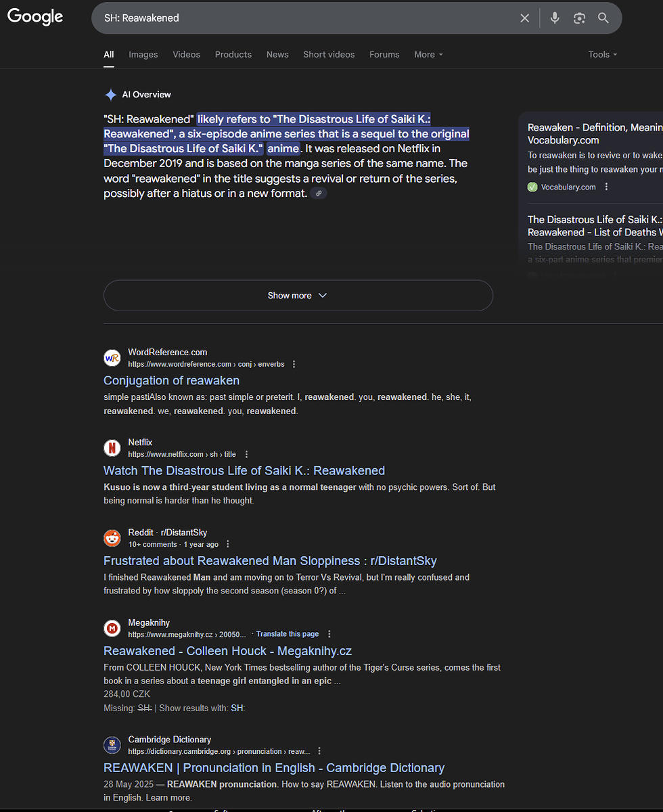Open more options for Netflix result

click(x=246, y=454)
